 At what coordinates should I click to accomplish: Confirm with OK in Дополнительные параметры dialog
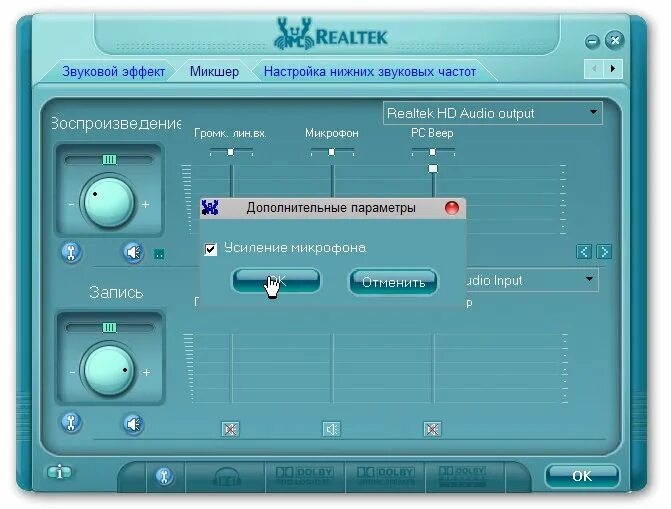coord(276,281)
